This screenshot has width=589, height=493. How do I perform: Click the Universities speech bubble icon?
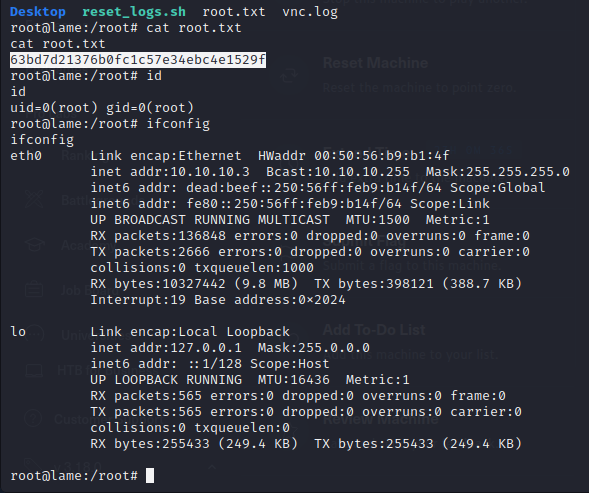pyautogui.click(x=35, y=334)
